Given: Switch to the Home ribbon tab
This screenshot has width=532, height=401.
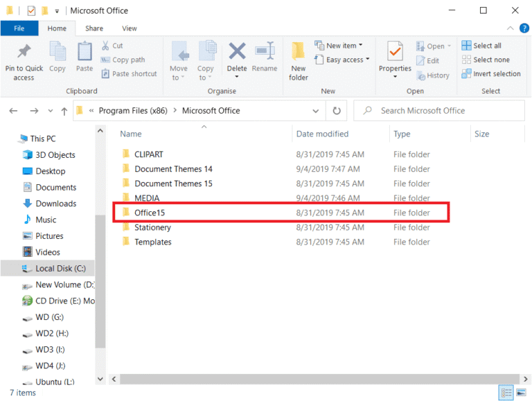Looking at the screenshot, I should tap(57, 28).
